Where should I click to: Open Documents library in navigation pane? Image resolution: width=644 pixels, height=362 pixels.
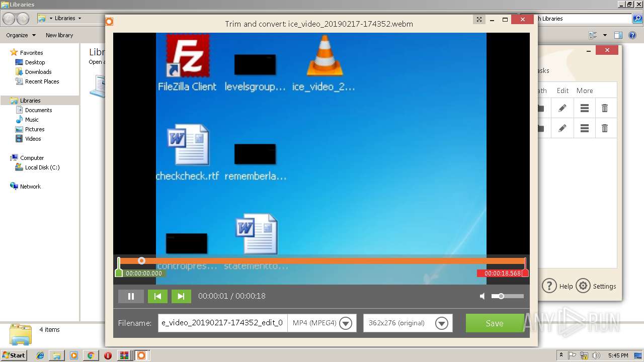pyautogui.click(x=38, y=110)
